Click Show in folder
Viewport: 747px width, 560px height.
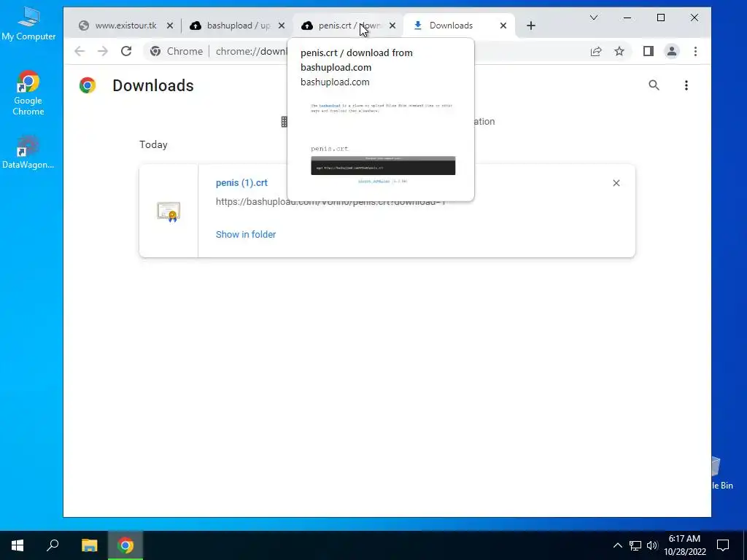(246, 234)
